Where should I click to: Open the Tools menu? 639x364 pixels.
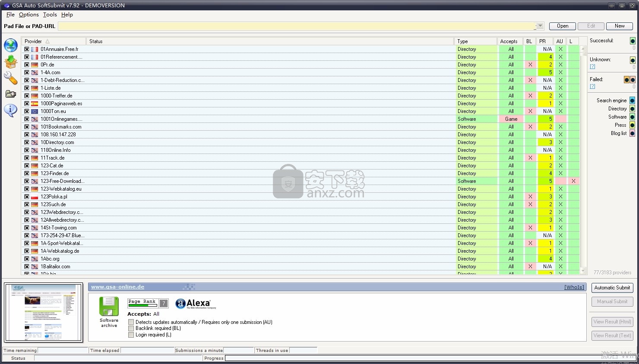coord(50,15)
